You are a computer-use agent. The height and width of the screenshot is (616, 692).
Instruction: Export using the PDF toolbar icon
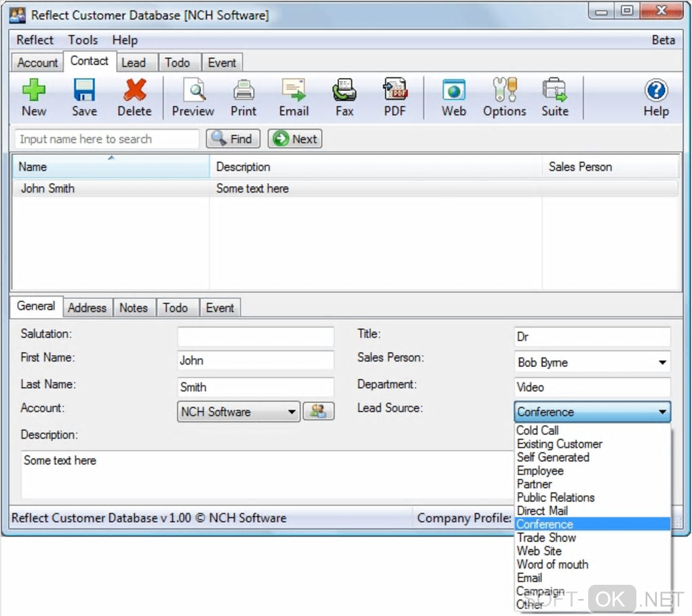[395, 98]
